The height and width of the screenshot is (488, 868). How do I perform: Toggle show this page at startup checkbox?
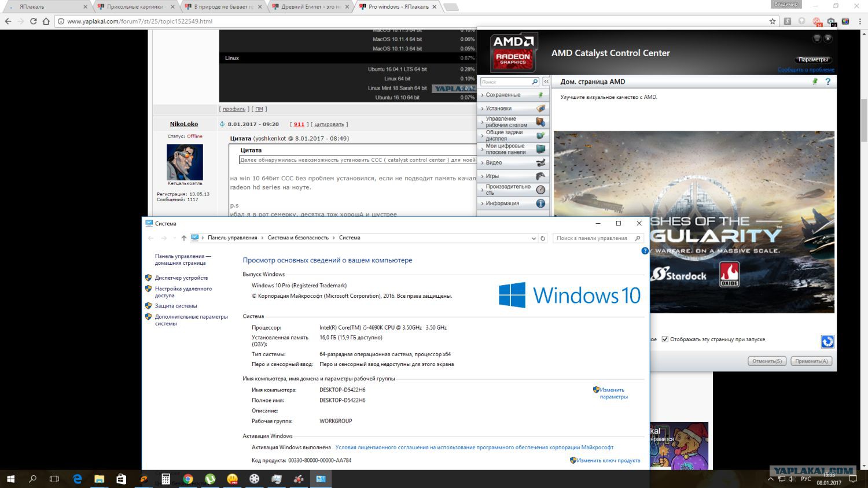click(x=665, y=339)
